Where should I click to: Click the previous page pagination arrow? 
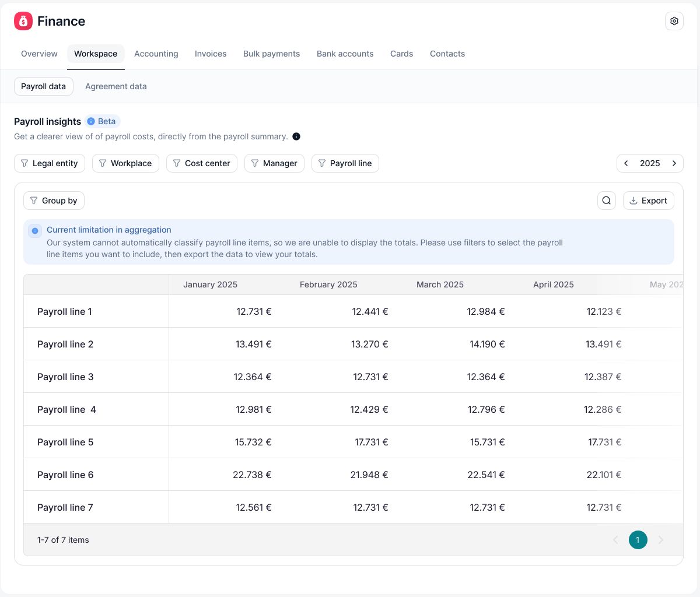tap(615, 540)
